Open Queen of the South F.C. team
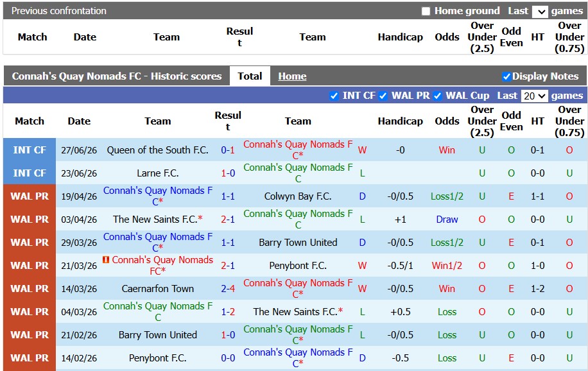588x371 pixels. 157,150
